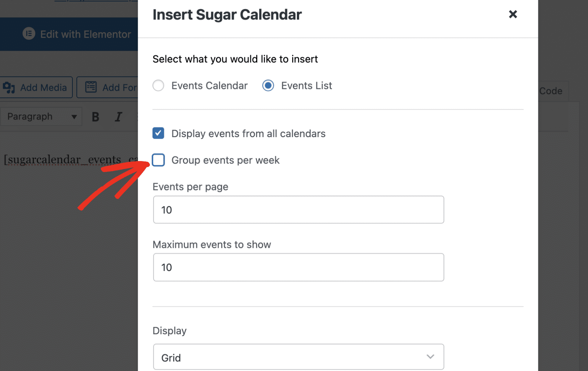Click the Add Media icon
588x371 pixels.
click(x=9, y=88)
